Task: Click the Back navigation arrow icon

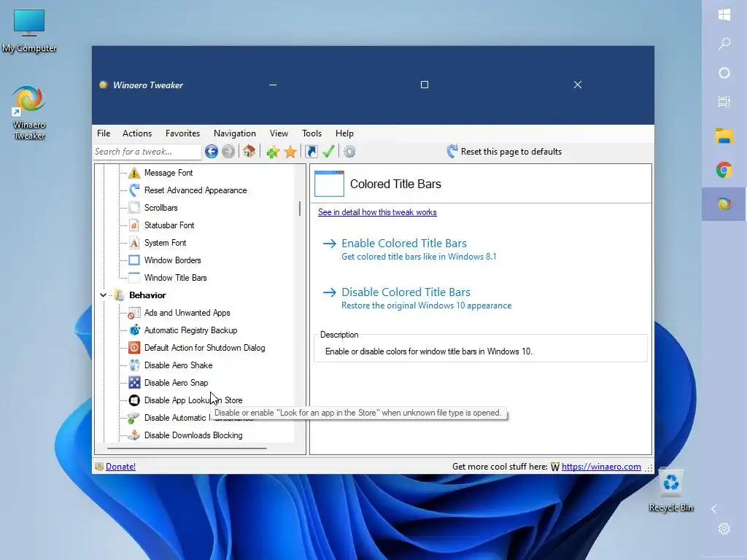Action: click(212, 152)
